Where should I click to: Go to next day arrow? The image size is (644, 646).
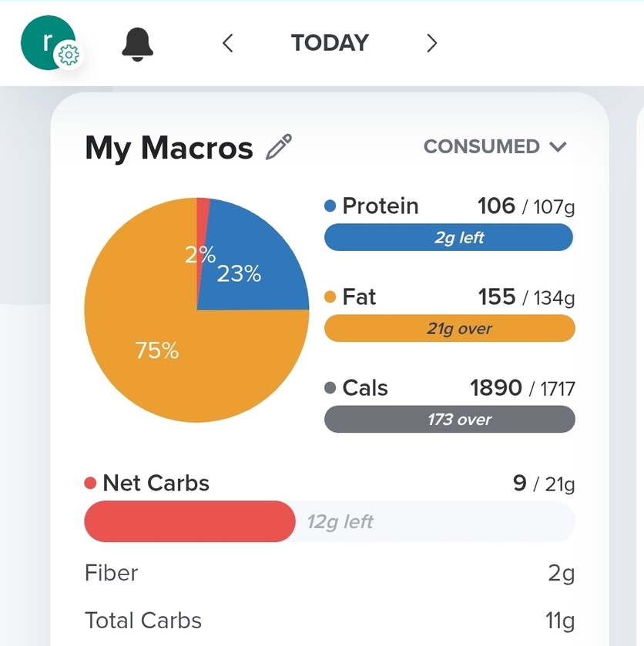coord(431,43)
